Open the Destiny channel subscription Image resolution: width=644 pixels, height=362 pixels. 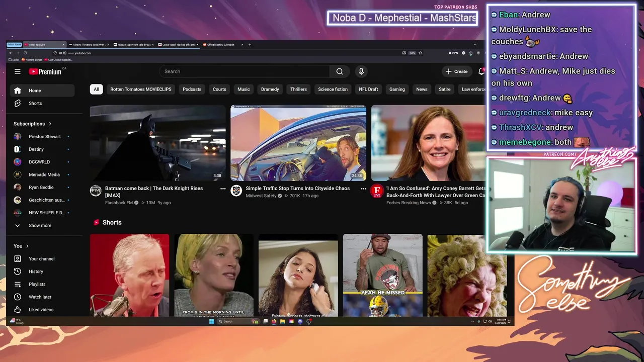tap(42, 149)
